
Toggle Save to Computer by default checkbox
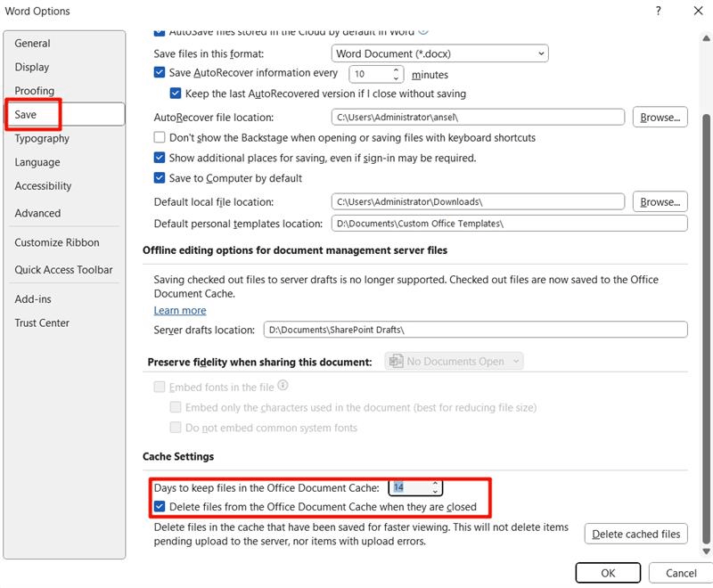(160, 177)
